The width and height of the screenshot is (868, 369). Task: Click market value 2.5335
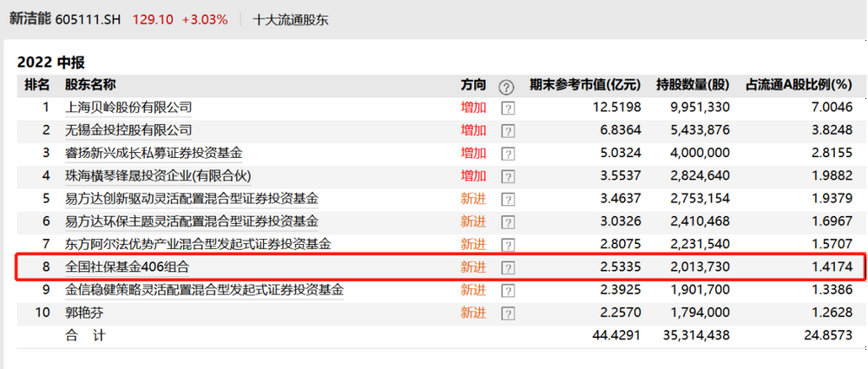pyautogui.click(x=620, y=267)
